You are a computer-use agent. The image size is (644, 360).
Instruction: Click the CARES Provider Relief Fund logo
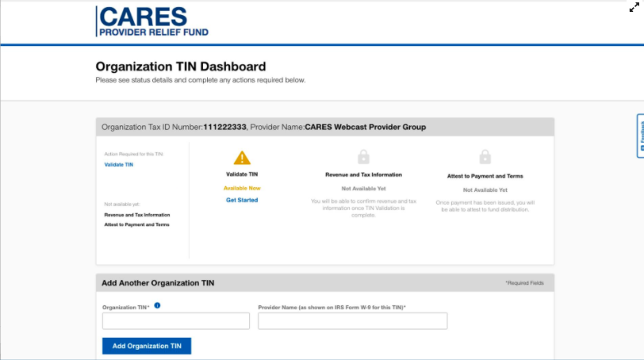point(152,21)
